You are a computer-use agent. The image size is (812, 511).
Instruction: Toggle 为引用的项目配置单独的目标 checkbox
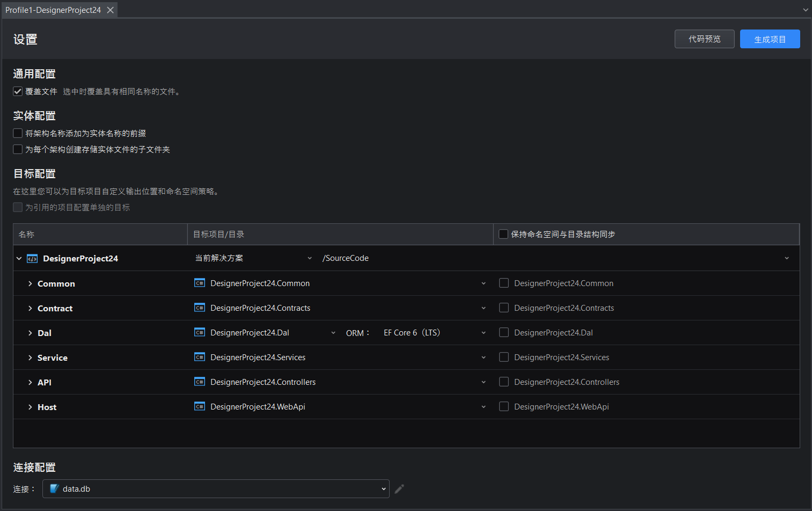pyautogui.click(x=18, y=207)
